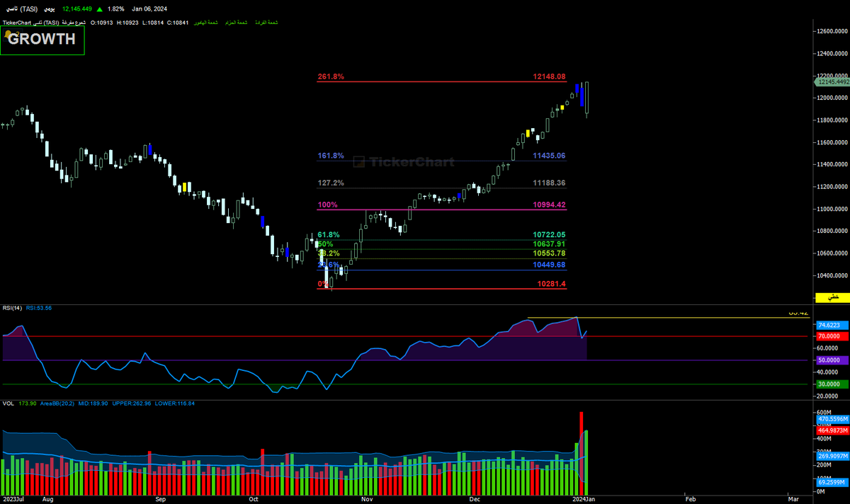Click the 269.9097M volume axis tag

pyautogui.click(x=832, y=457)
